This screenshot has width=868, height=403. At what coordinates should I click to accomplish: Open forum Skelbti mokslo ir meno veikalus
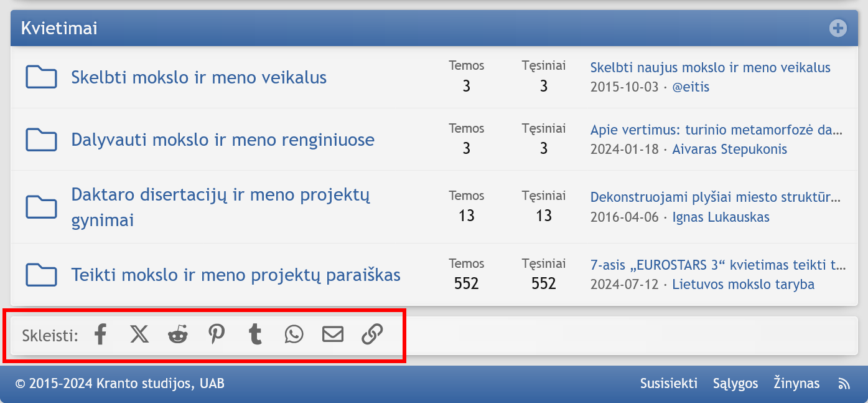[199, 77]
